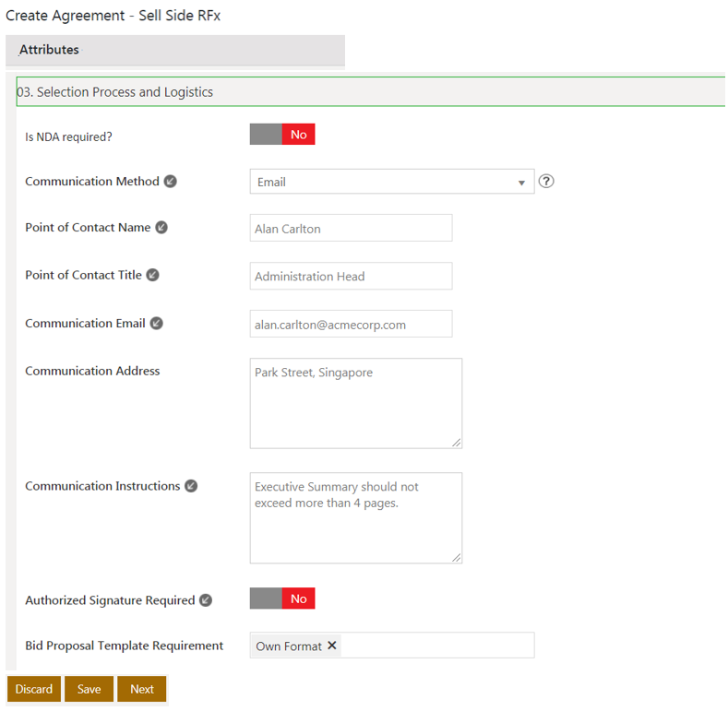Save the agreement

(x=90, y=689)
